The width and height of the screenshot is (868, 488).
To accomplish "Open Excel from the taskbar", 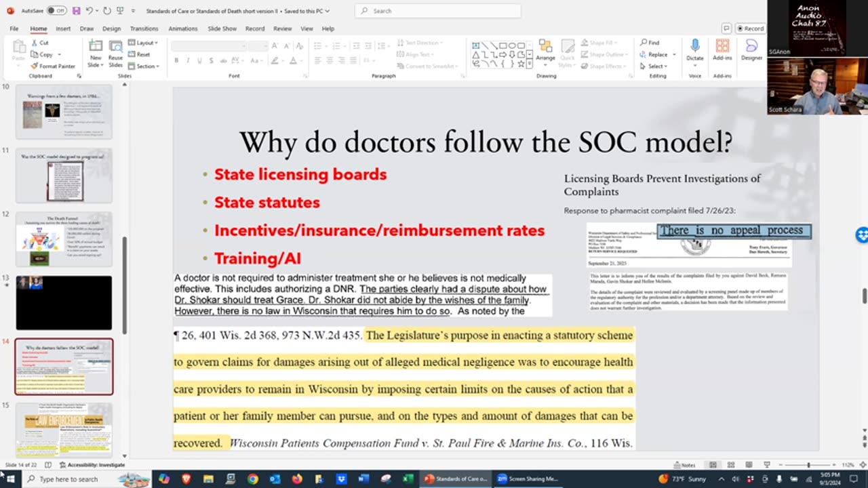I will 408,479.
